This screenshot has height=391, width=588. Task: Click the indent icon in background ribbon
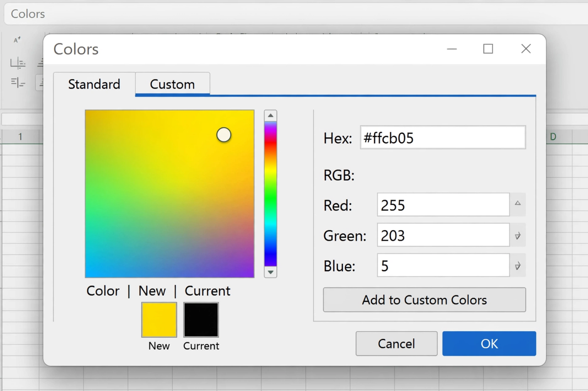click(x=18, y=83)
